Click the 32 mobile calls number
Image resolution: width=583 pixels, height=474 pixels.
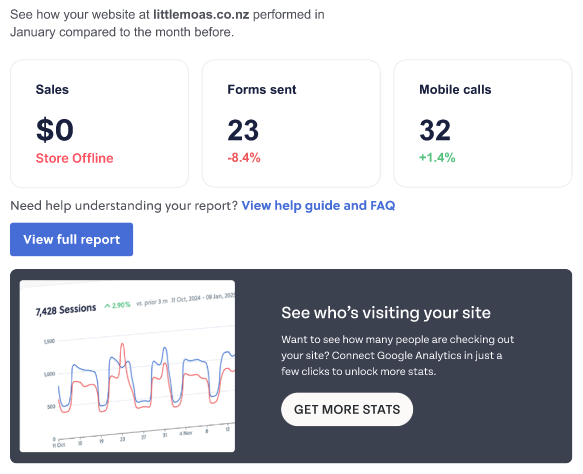pos(435,130)
